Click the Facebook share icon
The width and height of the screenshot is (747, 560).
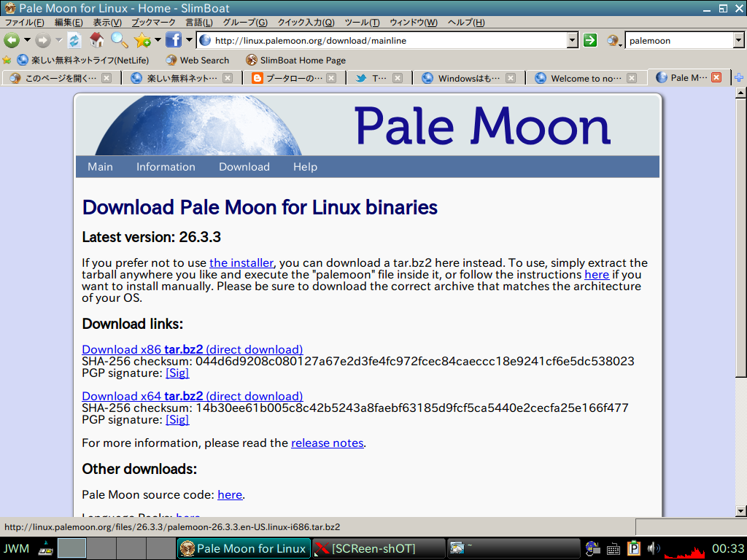coord(174,40)
